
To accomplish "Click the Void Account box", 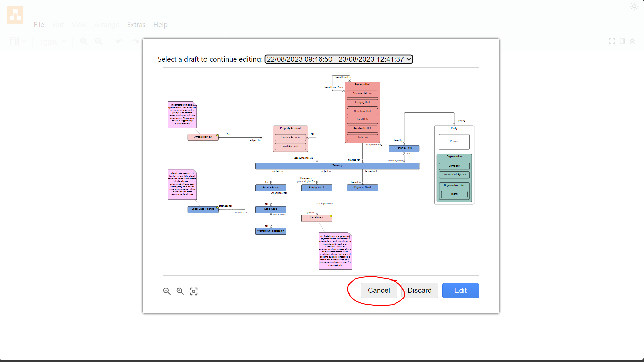I will [290, 146].
